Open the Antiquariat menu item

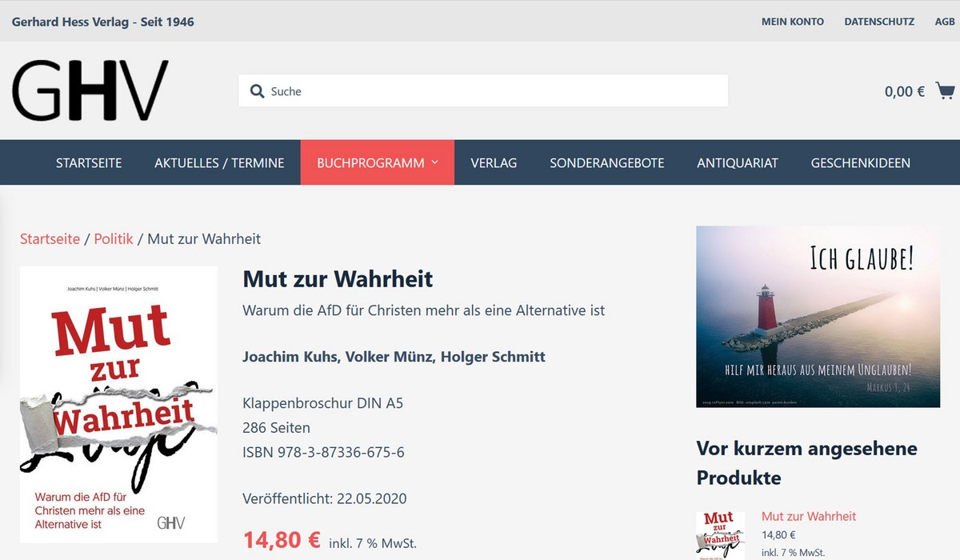point(738,162)
